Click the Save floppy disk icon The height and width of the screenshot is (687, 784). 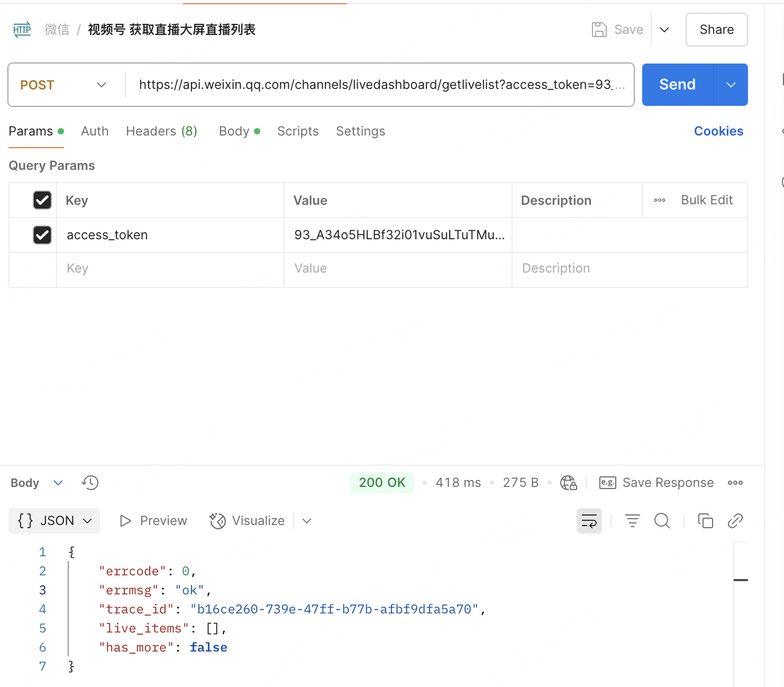[x=599, y=30]
